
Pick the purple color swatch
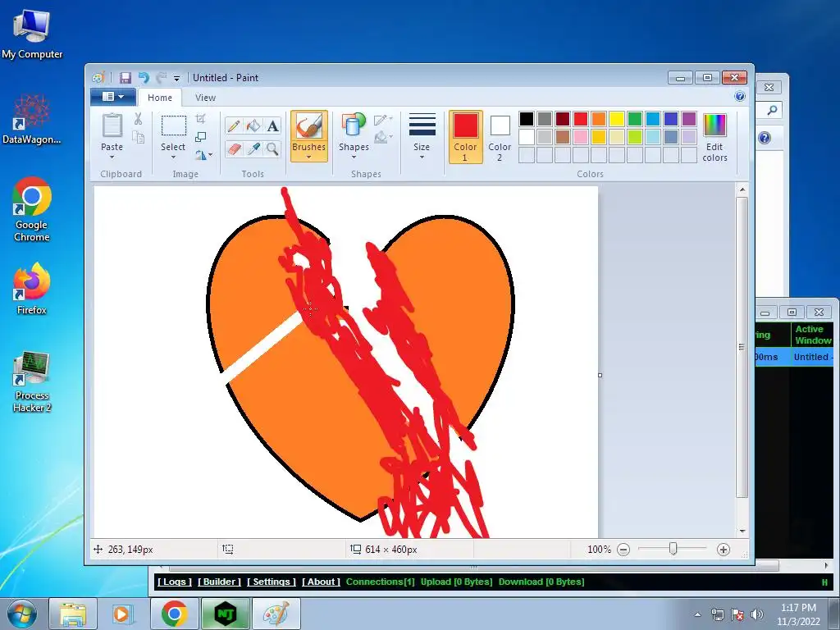tap(689, 119)
